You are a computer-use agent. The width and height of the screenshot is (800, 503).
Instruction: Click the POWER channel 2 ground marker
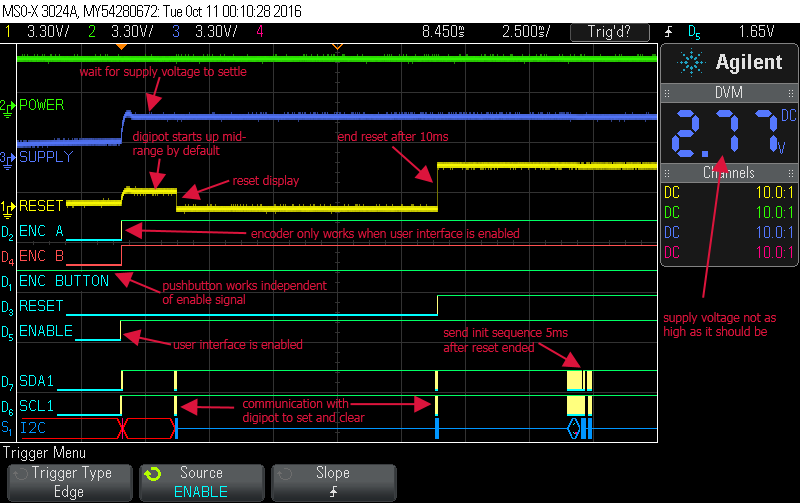tap(9, 105)
